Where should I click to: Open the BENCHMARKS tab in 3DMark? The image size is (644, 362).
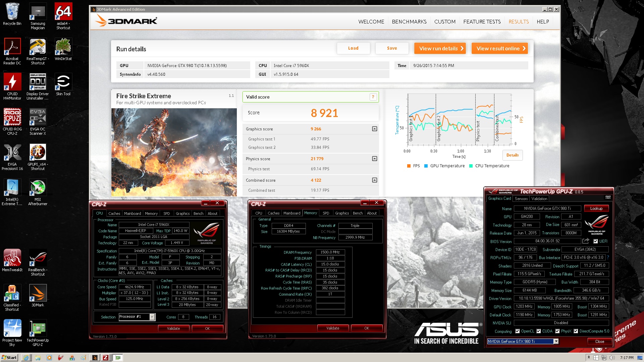[409, 22]
